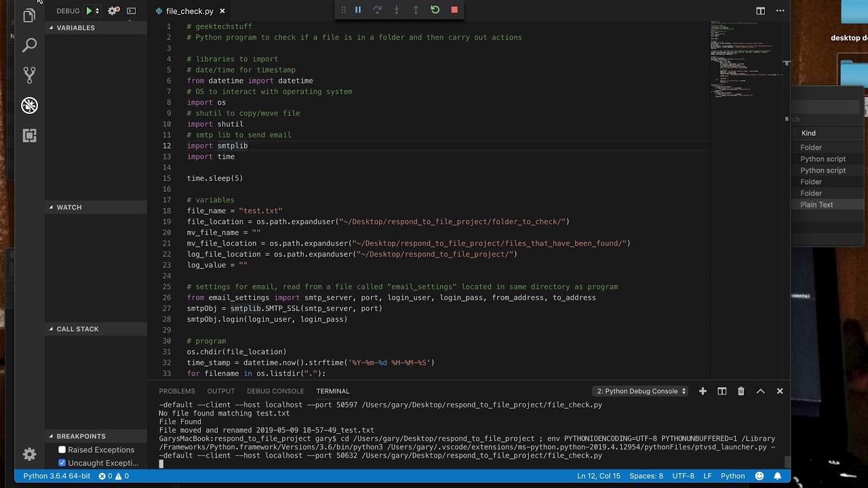
Task: Split the terminal panel
Action: pos(722,391)
